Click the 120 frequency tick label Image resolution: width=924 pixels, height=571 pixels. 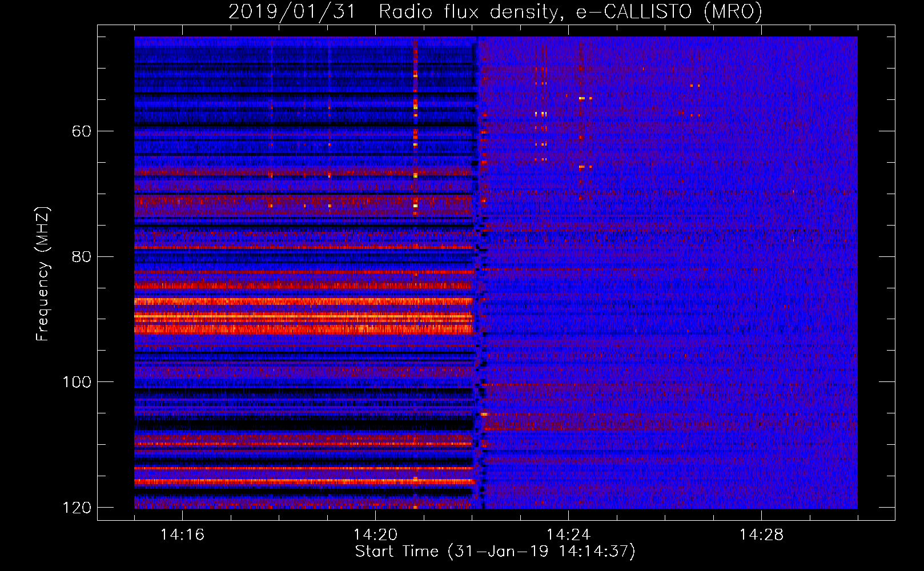point(77,508)
